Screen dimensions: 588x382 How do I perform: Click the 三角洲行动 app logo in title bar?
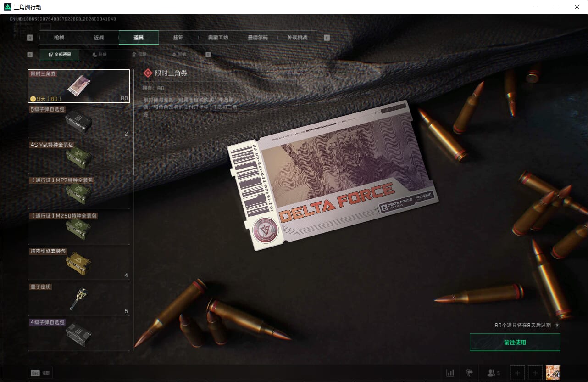point(8,7)
